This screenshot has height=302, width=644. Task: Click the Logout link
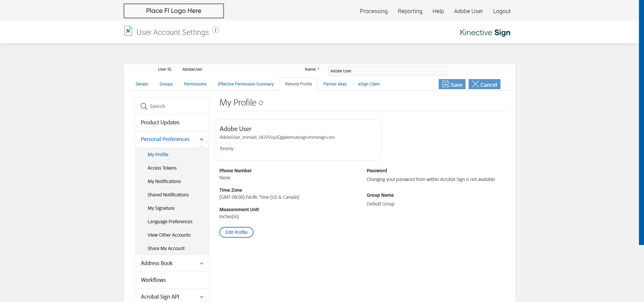pos(501,11)
